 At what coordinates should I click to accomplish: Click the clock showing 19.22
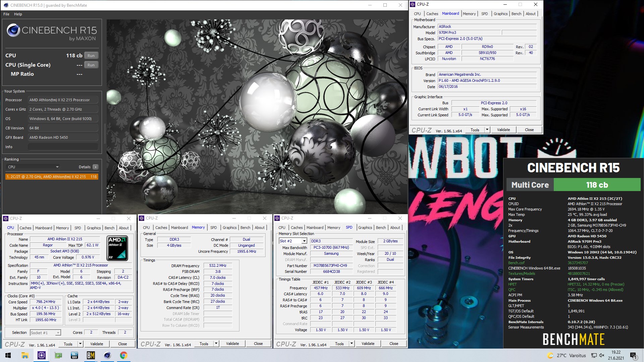coord(616,352)
